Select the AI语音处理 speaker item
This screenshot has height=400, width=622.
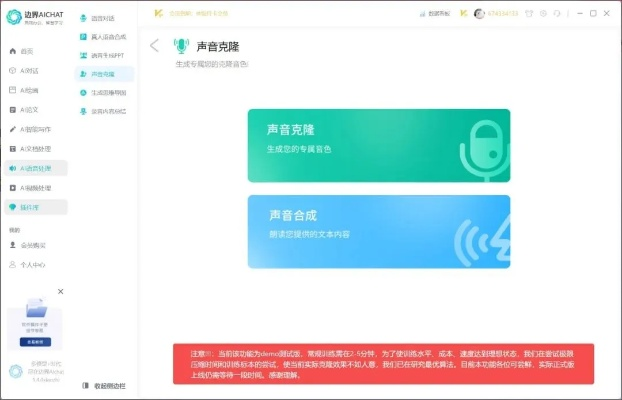36,168
